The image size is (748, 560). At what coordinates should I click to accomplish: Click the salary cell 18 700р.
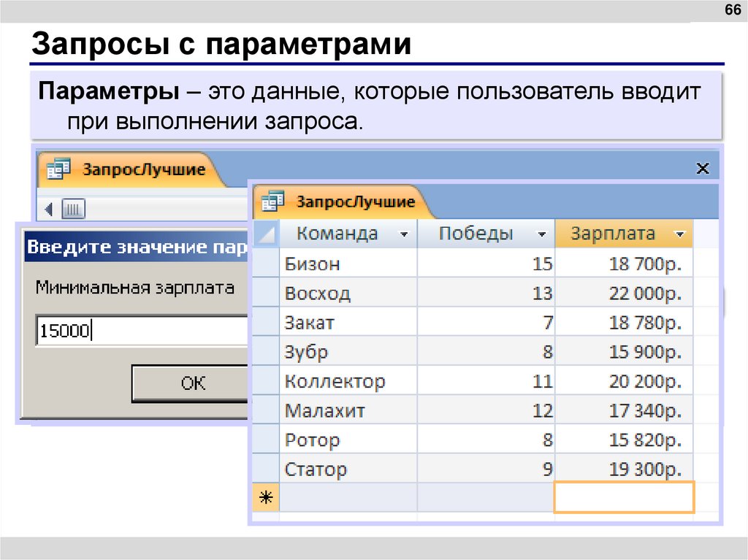(624, 264)
